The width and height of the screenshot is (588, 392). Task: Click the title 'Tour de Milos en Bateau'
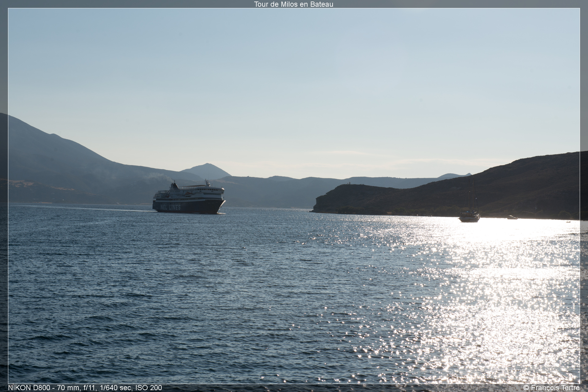[x=293, y=4]
